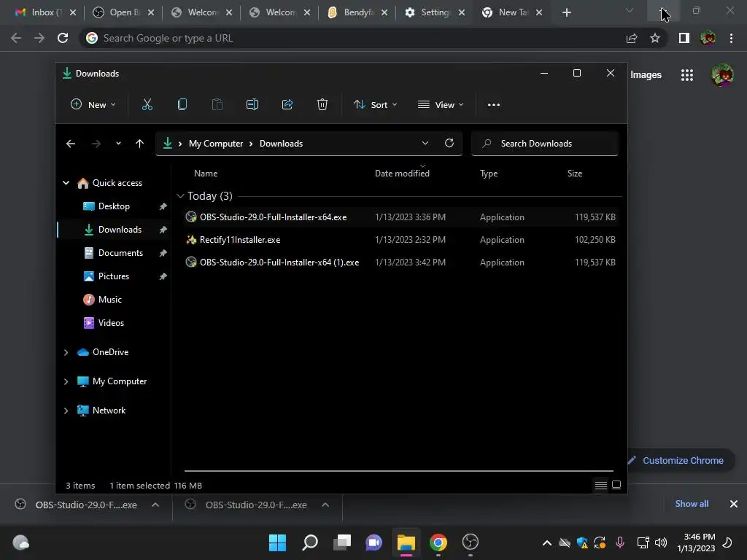Screen dimensions: 747x560
Task: Refresh the Downloads folder listing
Action: pos(449,144)
